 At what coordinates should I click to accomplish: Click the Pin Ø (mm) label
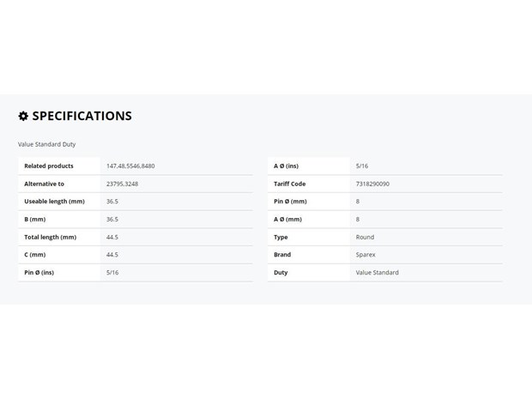(290, 202)
